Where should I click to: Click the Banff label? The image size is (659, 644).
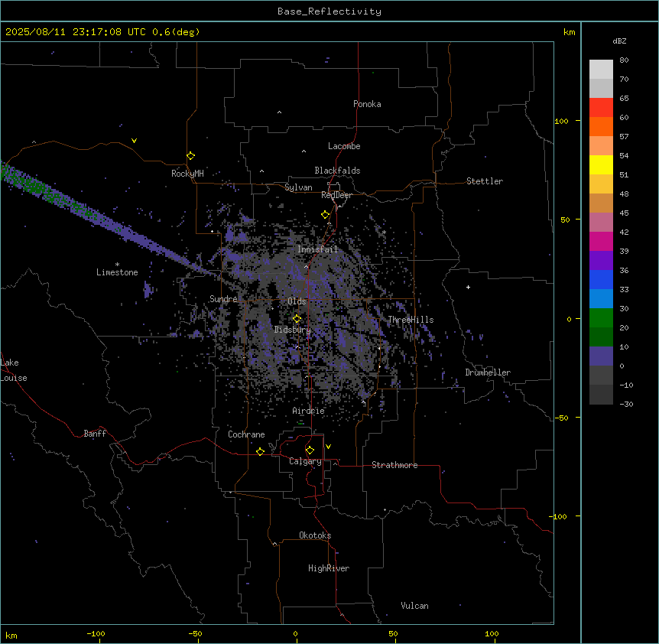click(95, 434)
